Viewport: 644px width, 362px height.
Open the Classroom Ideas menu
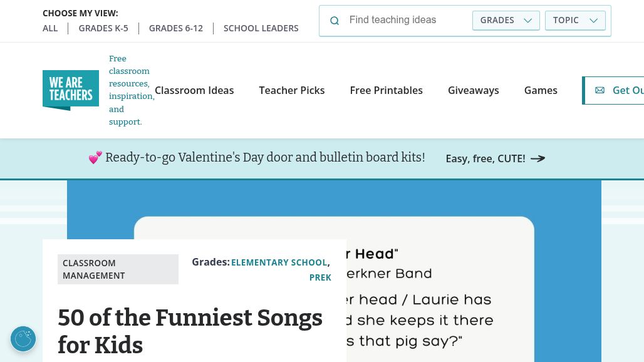(194, 90)
